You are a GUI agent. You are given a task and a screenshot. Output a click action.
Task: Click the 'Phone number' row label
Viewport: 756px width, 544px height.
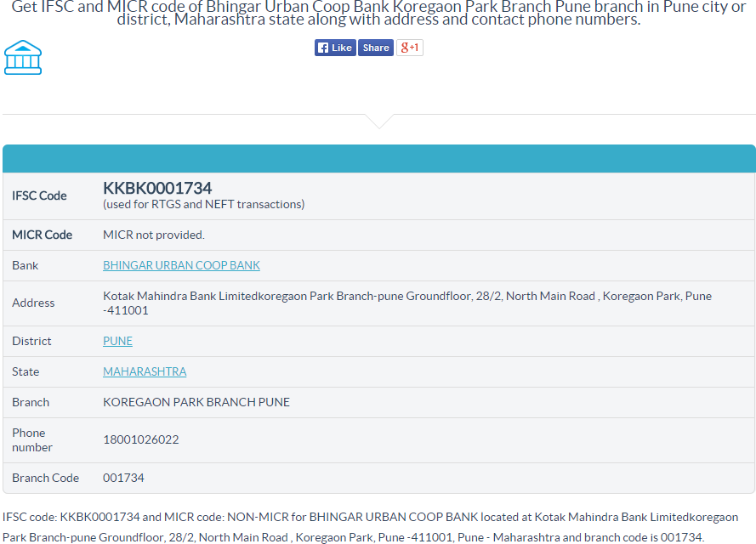32,440
